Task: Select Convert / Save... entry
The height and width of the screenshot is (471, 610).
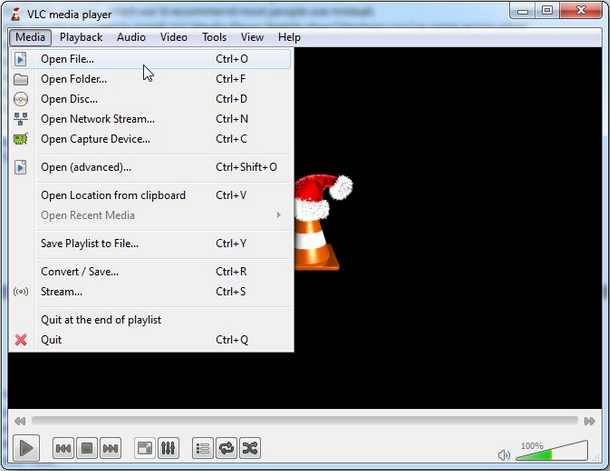Action: point(151,271)
